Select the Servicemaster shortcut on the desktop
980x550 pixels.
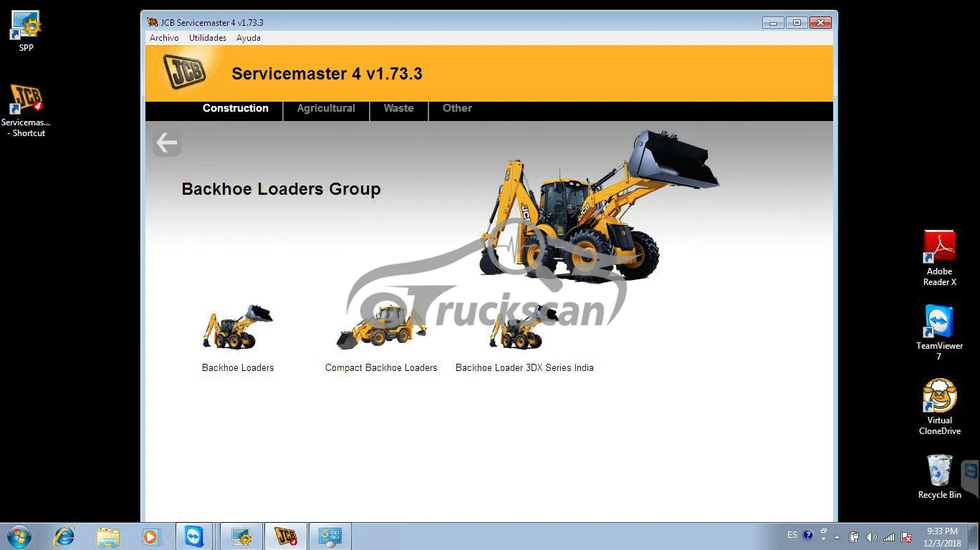(x=27, y=111)
